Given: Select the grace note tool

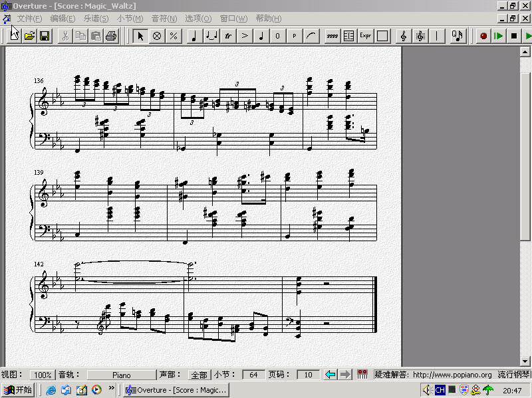Looking at the screenshot, I should 261,36.
